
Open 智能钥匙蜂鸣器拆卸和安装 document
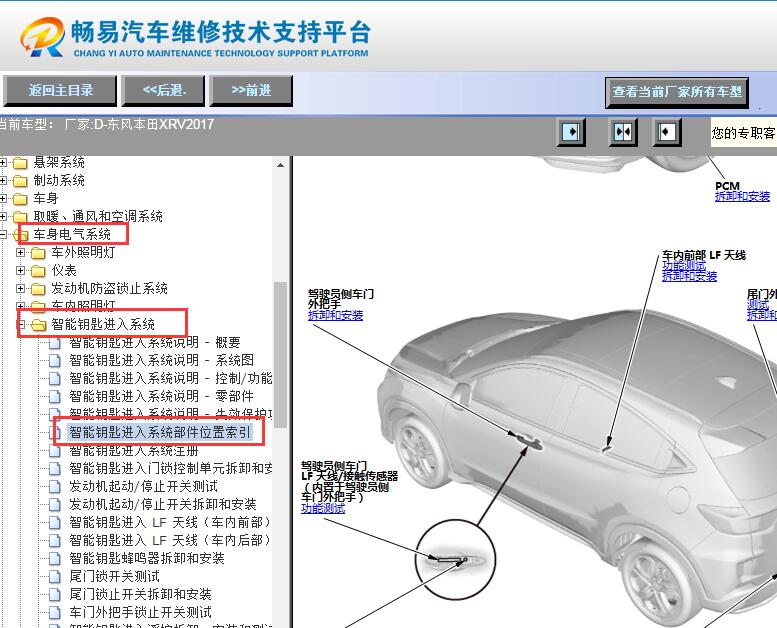click(x=147, y=558)
